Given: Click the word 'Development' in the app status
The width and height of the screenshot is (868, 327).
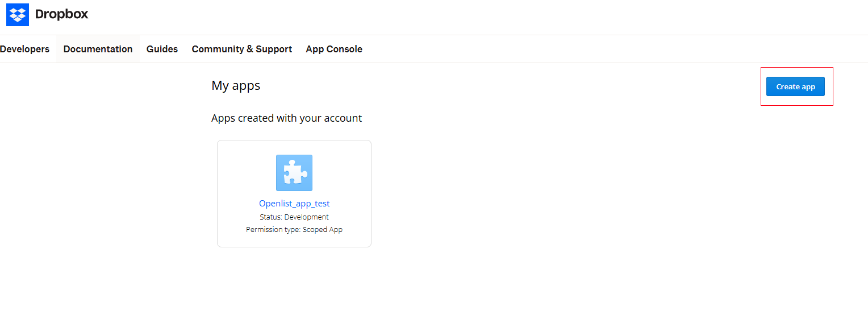Looking at the screenshot, I should click(x=306, y=217).
